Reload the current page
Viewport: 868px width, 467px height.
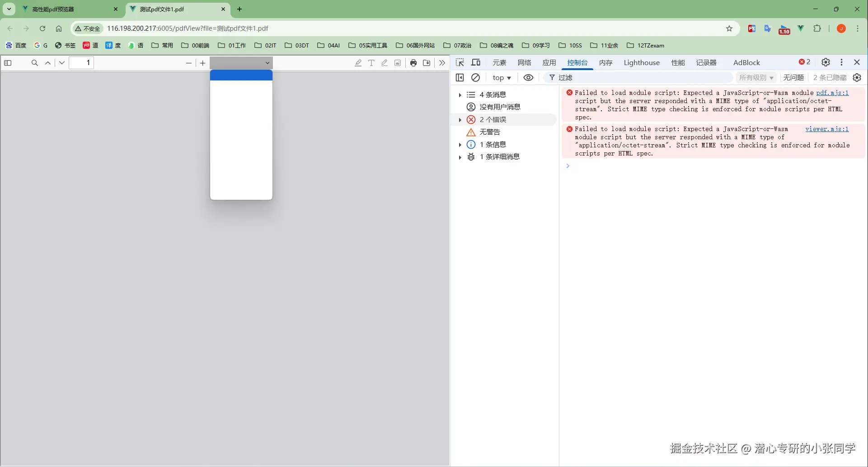point(42,28)
